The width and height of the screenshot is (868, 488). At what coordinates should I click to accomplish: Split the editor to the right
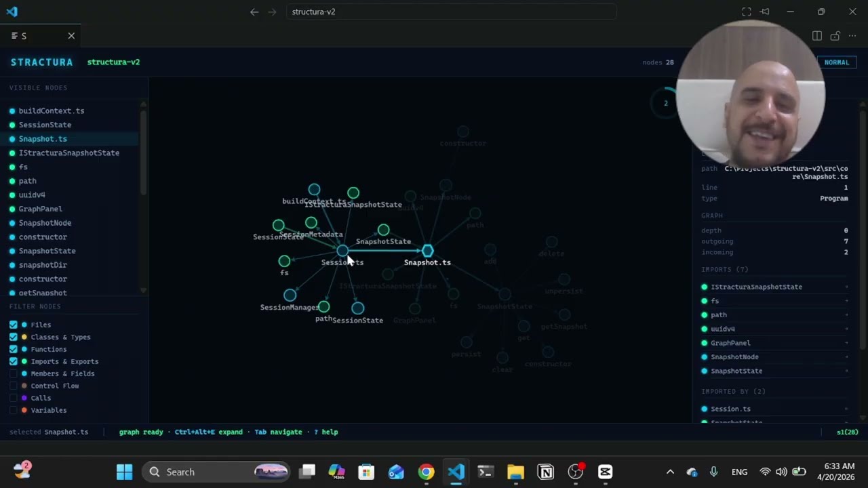coord(817,36)
